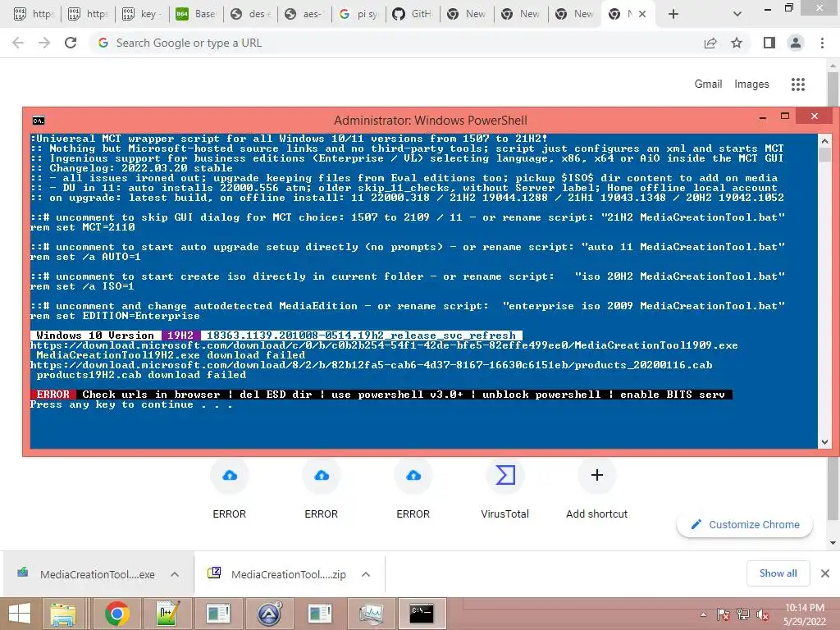The width and height of the screenshot is (840, 630).
Task: Click the PowerShell scroll down arrow
Action: tap(824, 442)
